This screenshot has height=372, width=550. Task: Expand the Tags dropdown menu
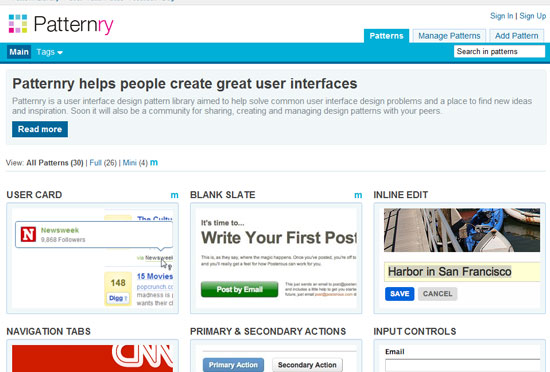pos(49,52)
